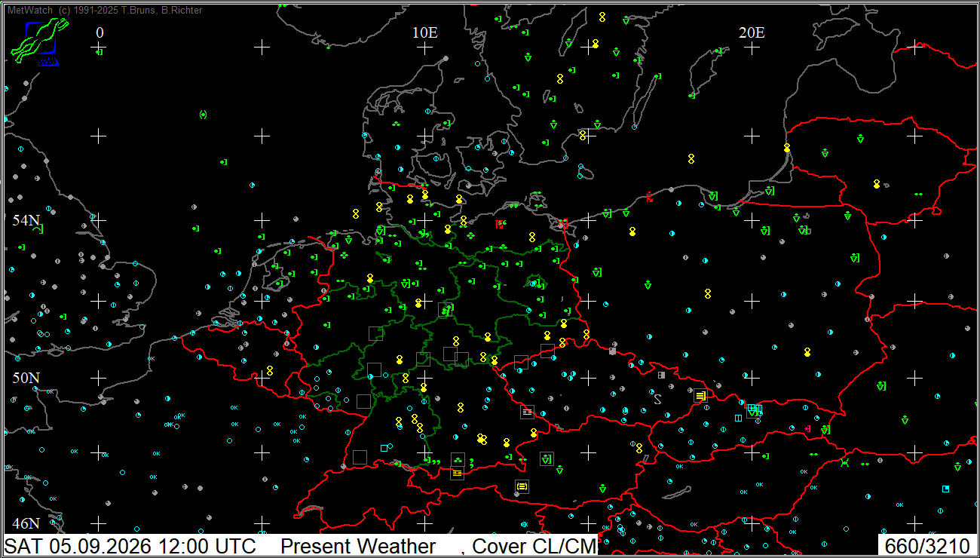The height and width of the screenshot is (558, 980).
Task: Select the 54N latitude label
Action: click(26, 220)
